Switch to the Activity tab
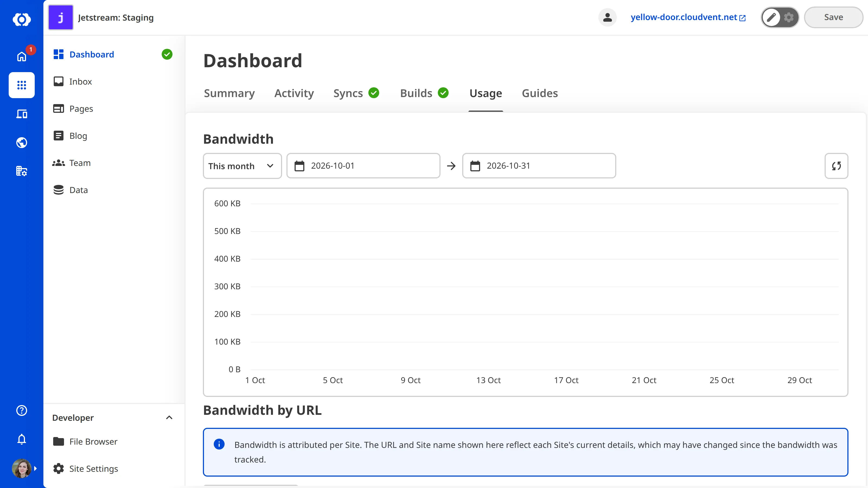The image size is (868, 488). tap(294, 93)
